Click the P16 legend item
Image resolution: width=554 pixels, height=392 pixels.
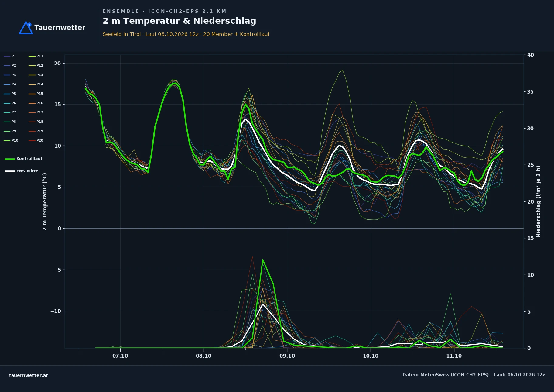[36, 103]
